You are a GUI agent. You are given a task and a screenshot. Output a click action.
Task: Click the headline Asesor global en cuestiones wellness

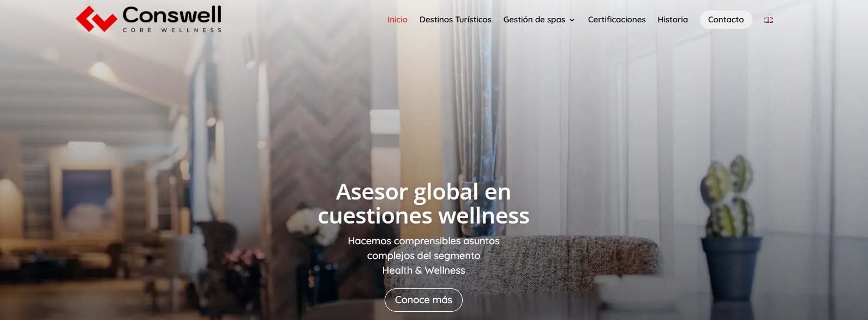pyautogui.click(x=423, y=203)
